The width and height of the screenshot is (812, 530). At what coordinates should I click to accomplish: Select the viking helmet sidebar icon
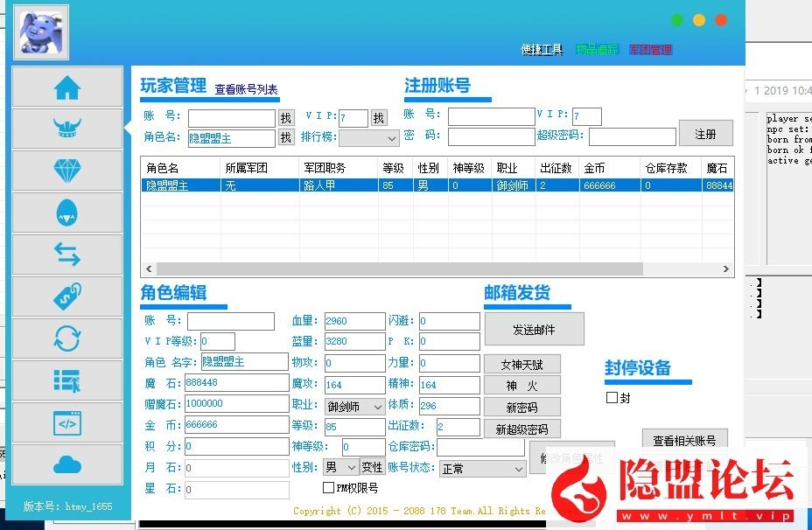[67, 128]
